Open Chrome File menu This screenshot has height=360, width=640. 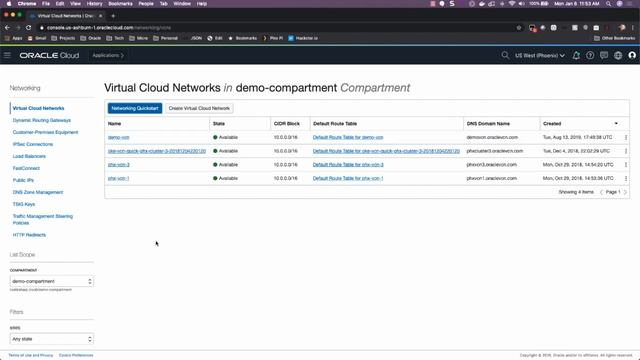tap(46, 4)
